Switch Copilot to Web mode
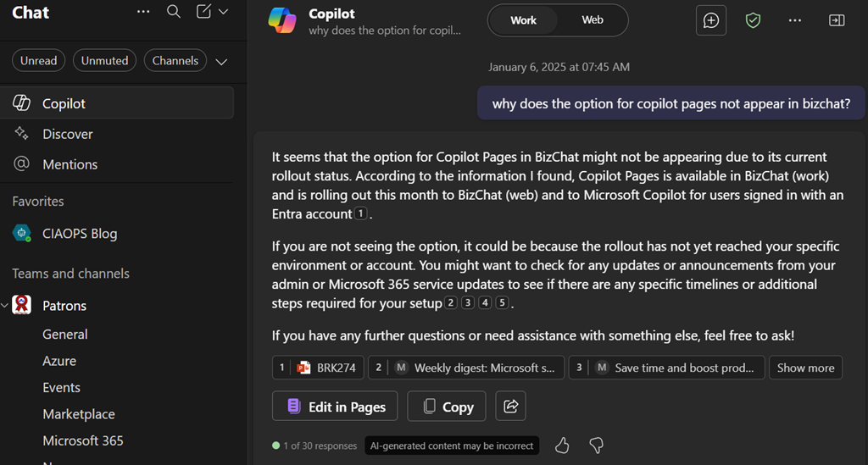 coord(593,20)
